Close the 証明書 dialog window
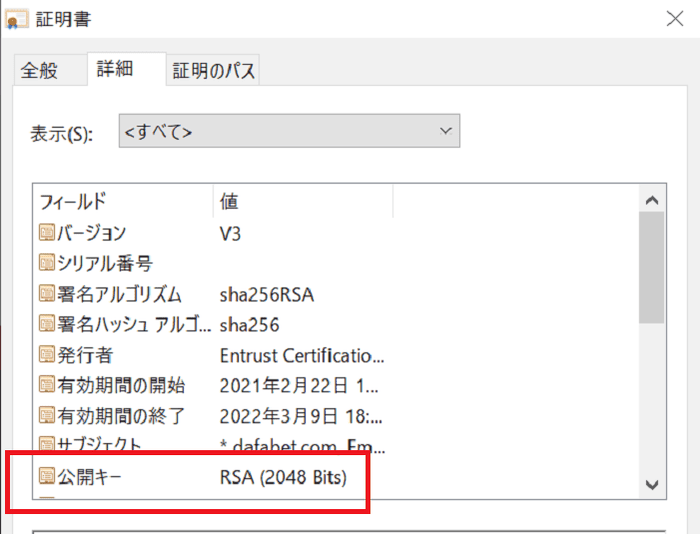The height and width of the screenshot is (534, 700). [x=675, y=17]
